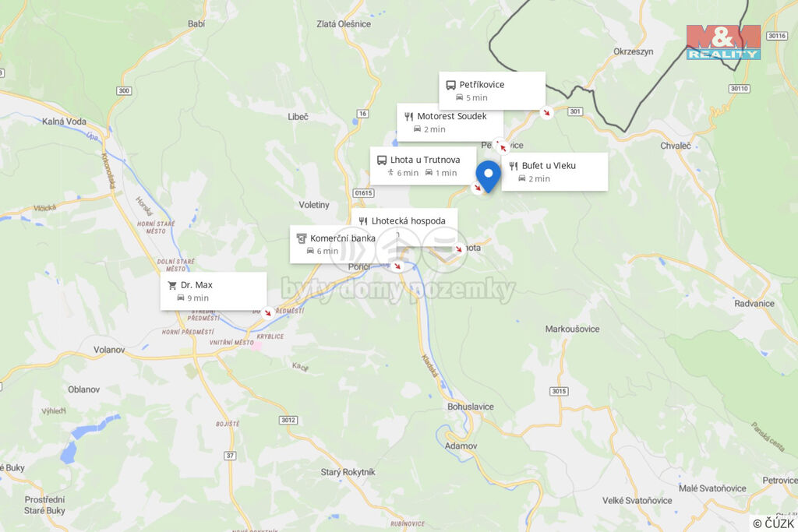Open the Dr. Max pharmacy card
The height and width of the screenshot is (532, 798).
point(214,291)
